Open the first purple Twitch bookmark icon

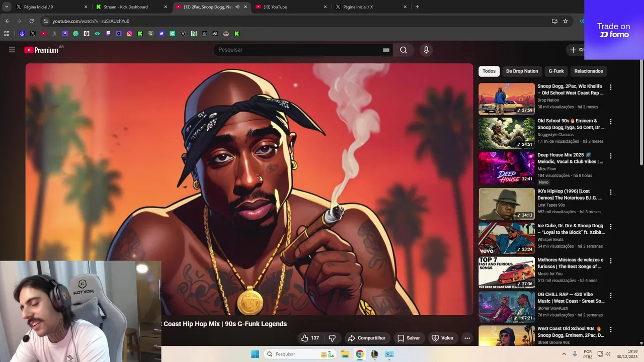(x=65, y=34)
